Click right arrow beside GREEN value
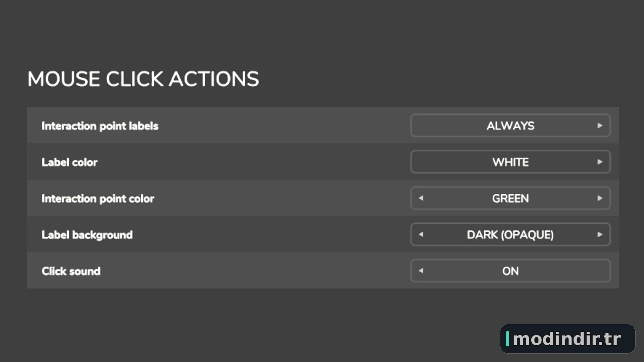 click(x=600, y=198)
